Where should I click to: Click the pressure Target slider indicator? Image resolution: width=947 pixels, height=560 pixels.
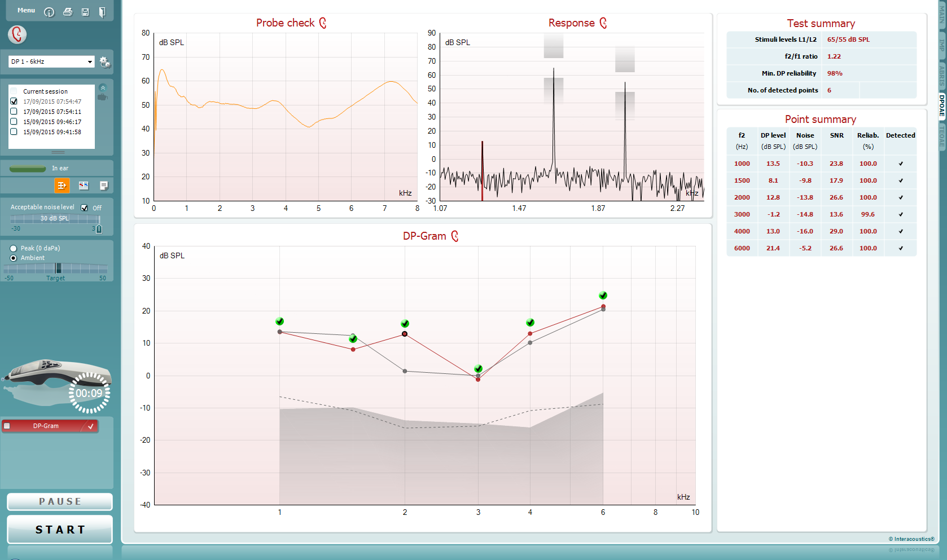click(58, 268)
